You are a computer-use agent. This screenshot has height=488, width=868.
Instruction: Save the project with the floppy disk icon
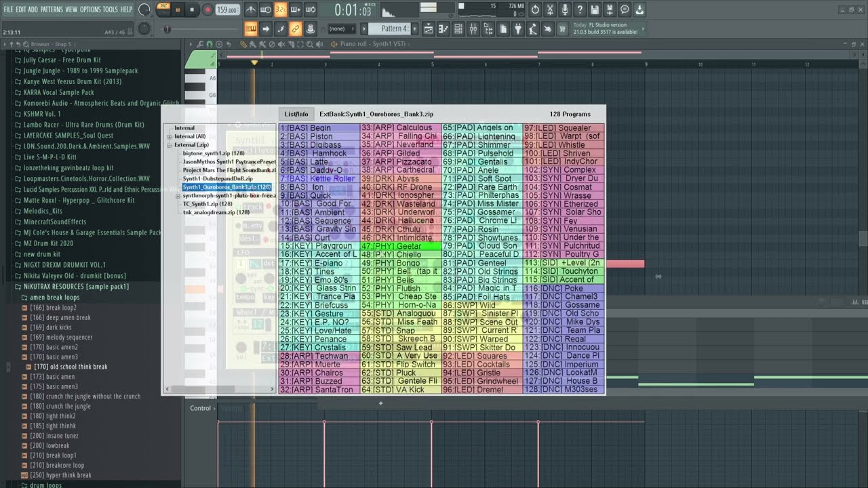[x=595, y=10]
